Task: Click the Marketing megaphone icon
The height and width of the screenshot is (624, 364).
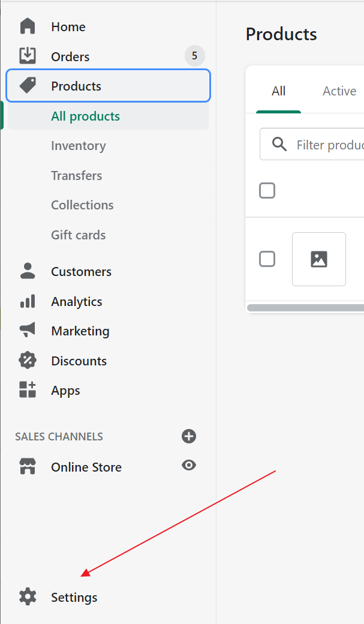Action: click(x=28, y=331)
